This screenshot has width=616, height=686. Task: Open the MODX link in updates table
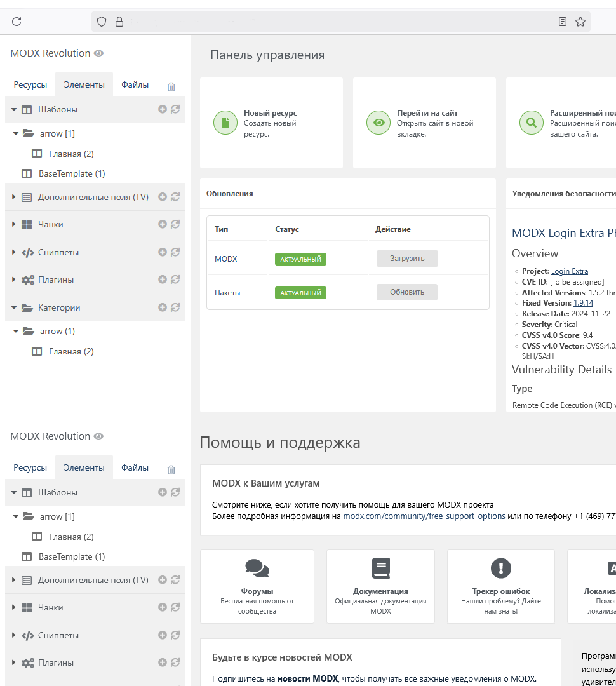[x=225, y=259]
